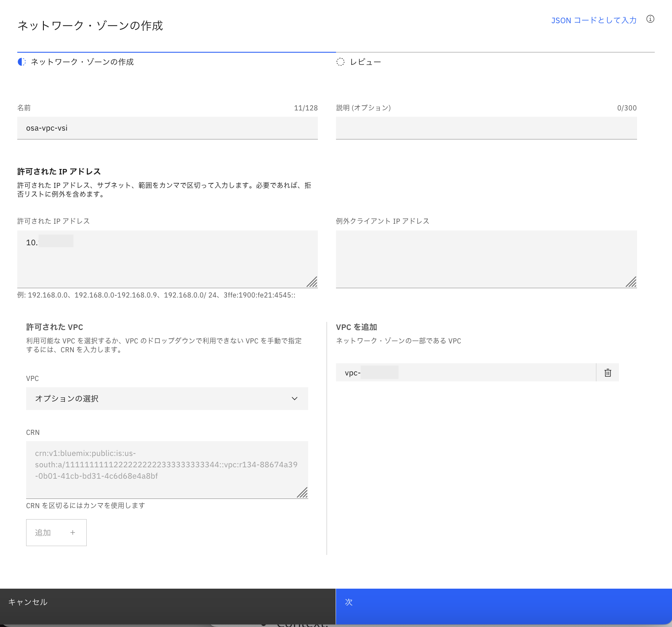672x627 pixels.
Task: Click the 名前 field containing osa-vpc-vsi
Action: point(168,128)
